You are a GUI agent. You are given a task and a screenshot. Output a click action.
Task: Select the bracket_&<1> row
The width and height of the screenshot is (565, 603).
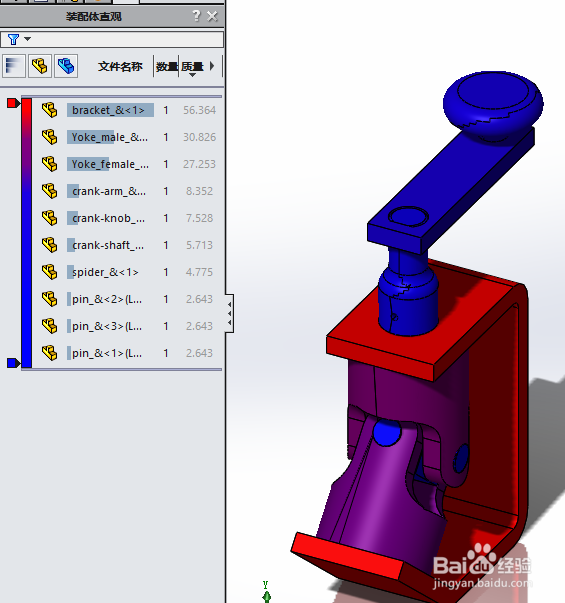tap(127, 110)
